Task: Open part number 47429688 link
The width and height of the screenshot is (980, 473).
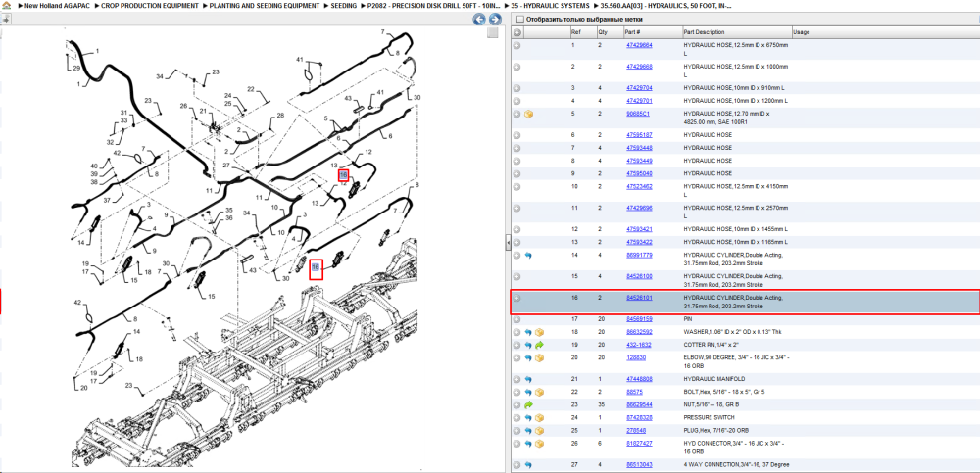Action: (639, 67)
